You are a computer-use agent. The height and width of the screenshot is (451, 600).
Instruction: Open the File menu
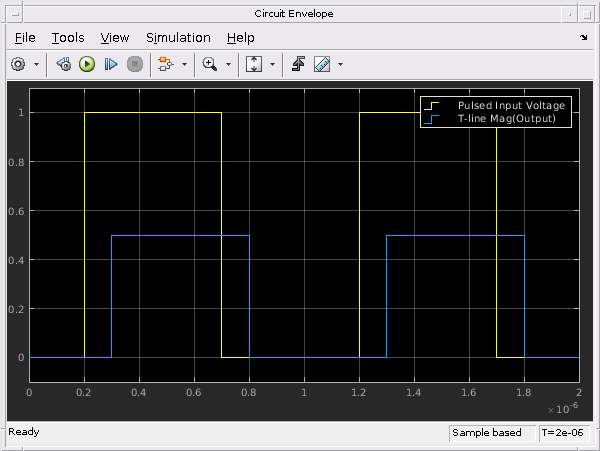pyautogui.click(x=25, y=38)
